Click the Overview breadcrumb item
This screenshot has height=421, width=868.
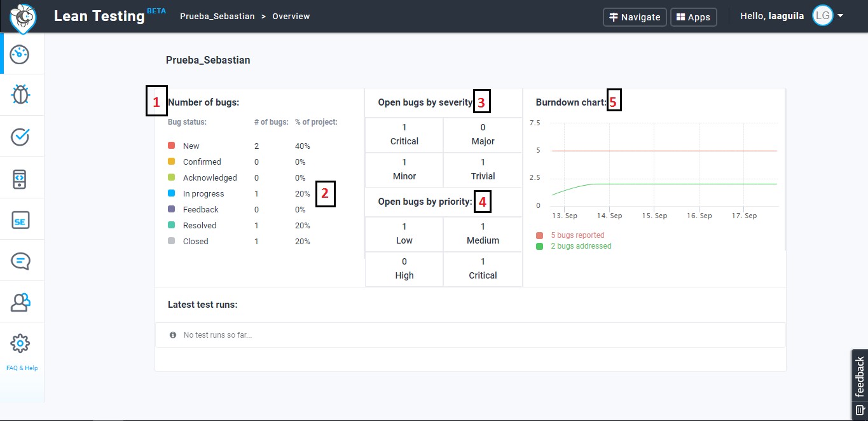[x=291, y=17]
